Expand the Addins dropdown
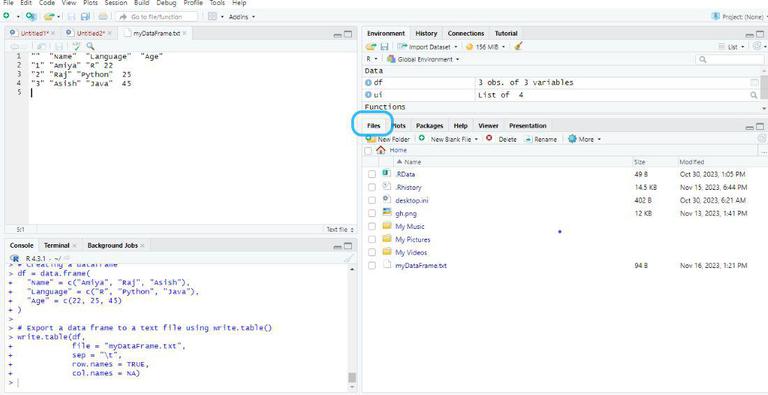This screenshot has width=768, height=395. [x=242, y=17]
